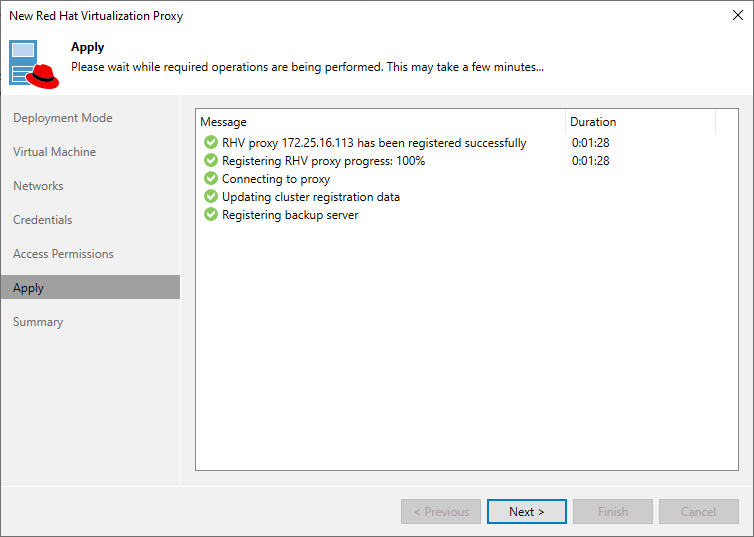The height and width of the screenshot is (537, 754).
Task: Click the dialog title 'New Red Hat Virtualization Proxy'
Action: tap(96, 16)
